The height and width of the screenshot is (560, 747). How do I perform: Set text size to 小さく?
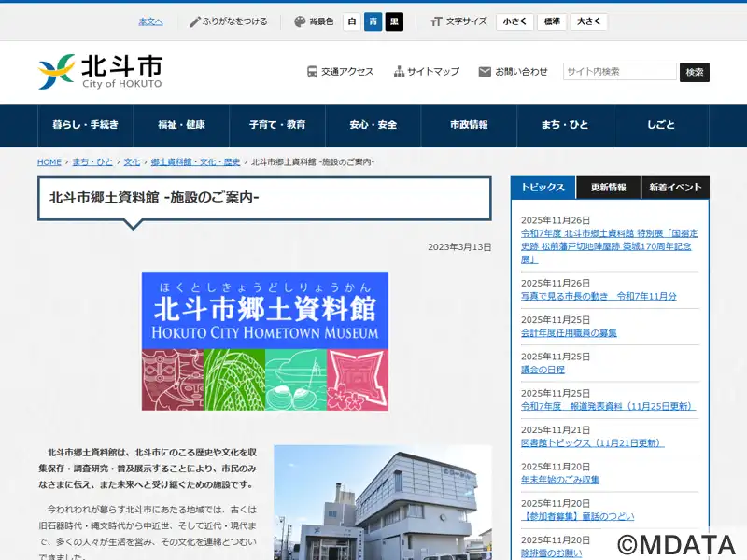click(x=514, y=21)
